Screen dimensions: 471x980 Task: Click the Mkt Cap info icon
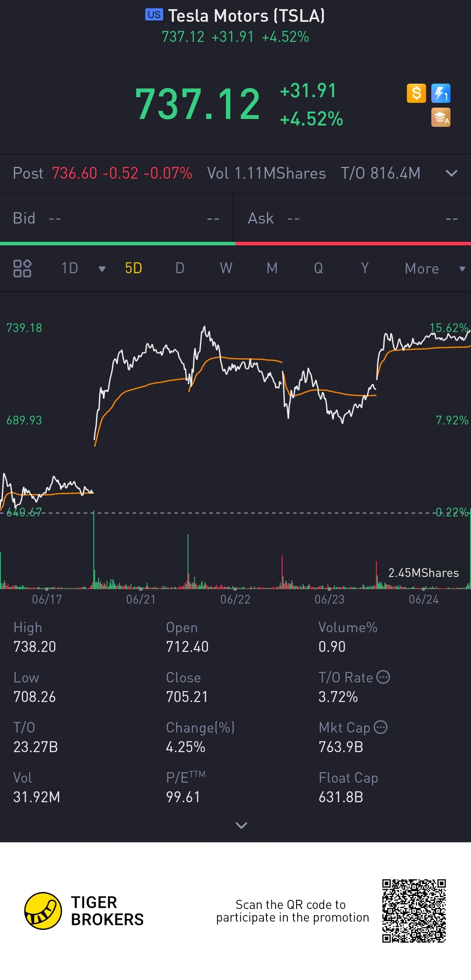coord(381,727)
